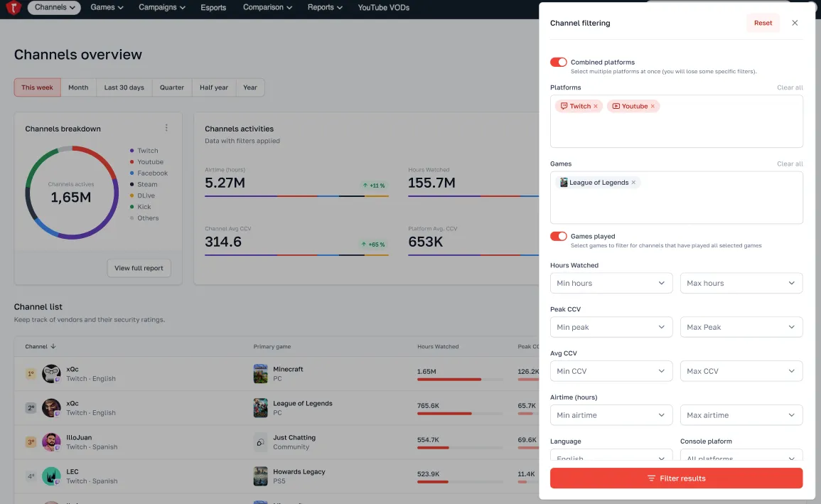Screen dimensions: 821x504
Task: Click inside the Games input box
Action: pyautogui.click(x=676, y=205)
